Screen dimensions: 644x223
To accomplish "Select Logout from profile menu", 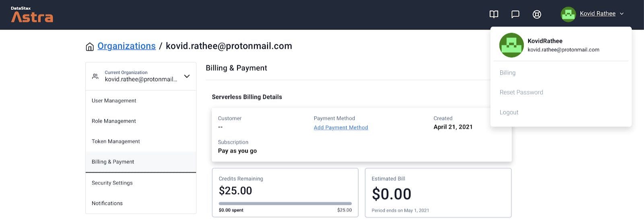I will click(509, 113).
